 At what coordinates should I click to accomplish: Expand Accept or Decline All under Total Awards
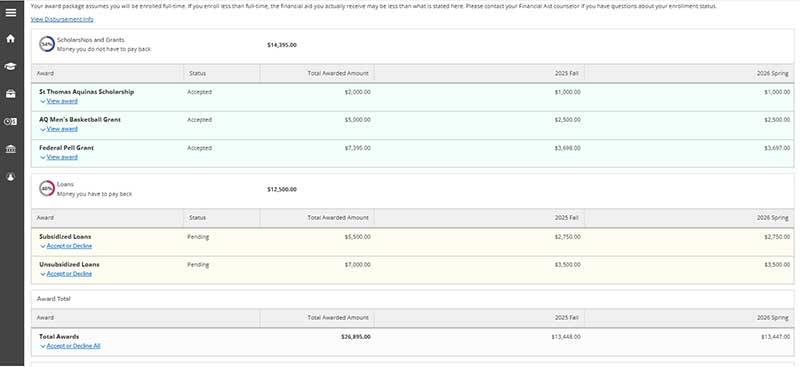(73, 346)
